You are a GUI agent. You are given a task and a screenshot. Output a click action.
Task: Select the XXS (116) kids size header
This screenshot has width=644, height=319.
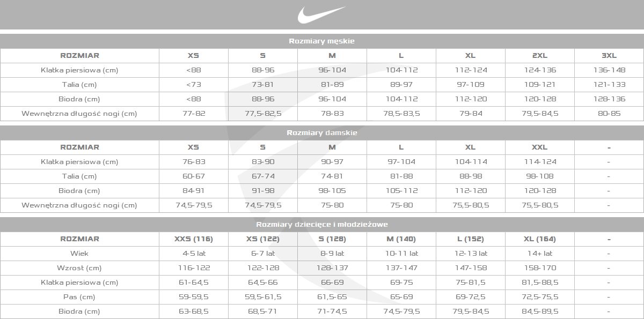click(194, 239)
